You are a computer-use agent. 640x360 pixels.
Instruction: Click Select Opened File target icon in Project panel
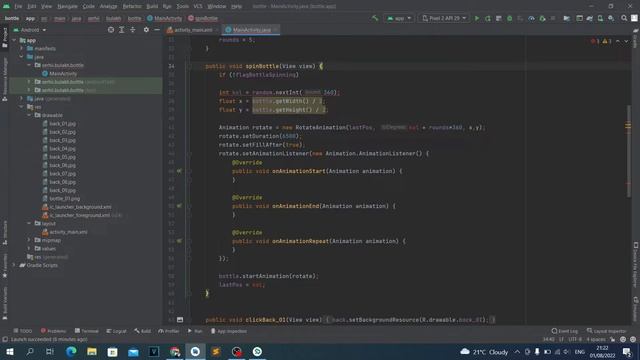[x=111, y=30]
